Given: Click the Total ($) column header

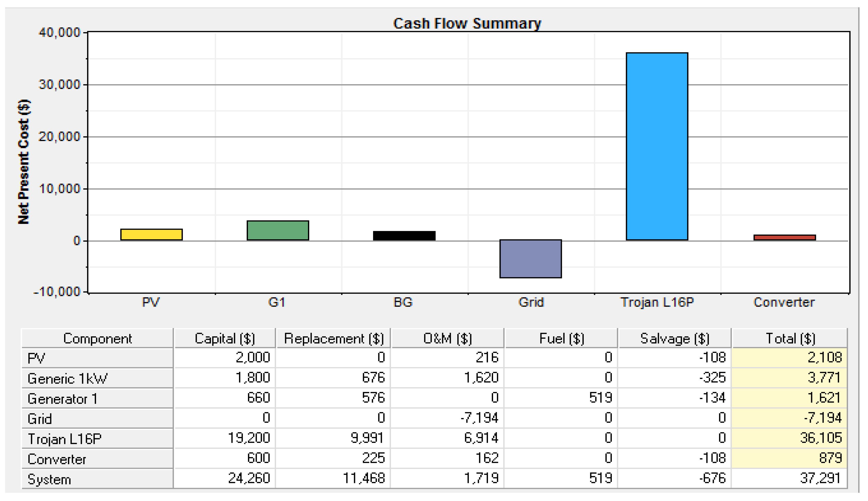Looking at the screenshot, I should tap(790, 339).
